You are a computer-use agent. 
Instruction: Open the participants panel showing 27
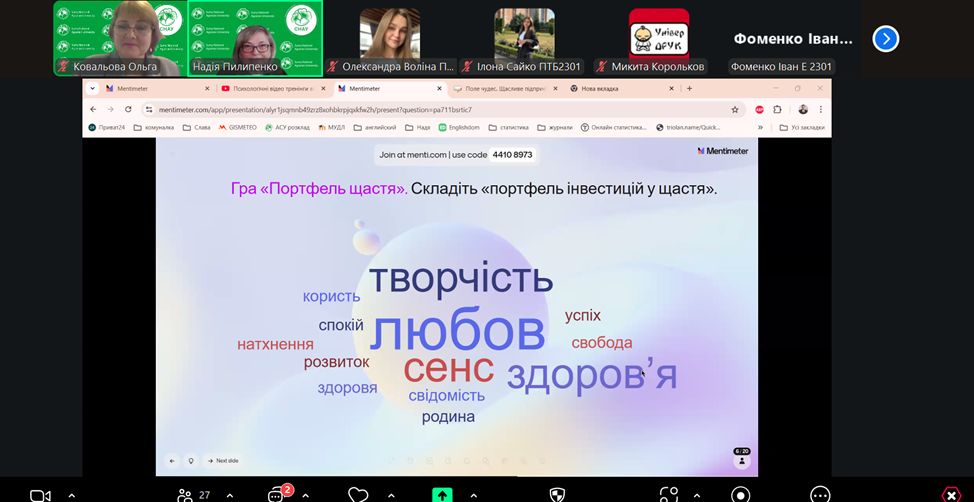tap(185, 495)
